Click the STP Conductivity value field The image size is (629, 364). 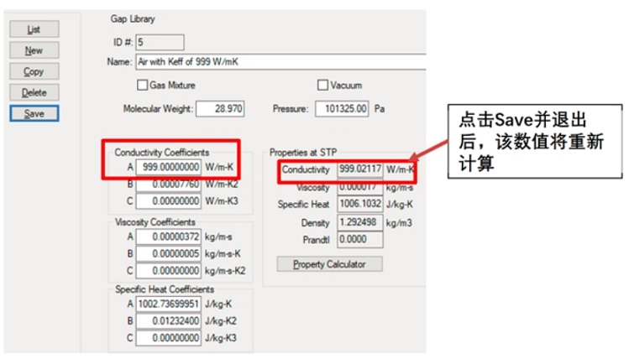point(360,169)
